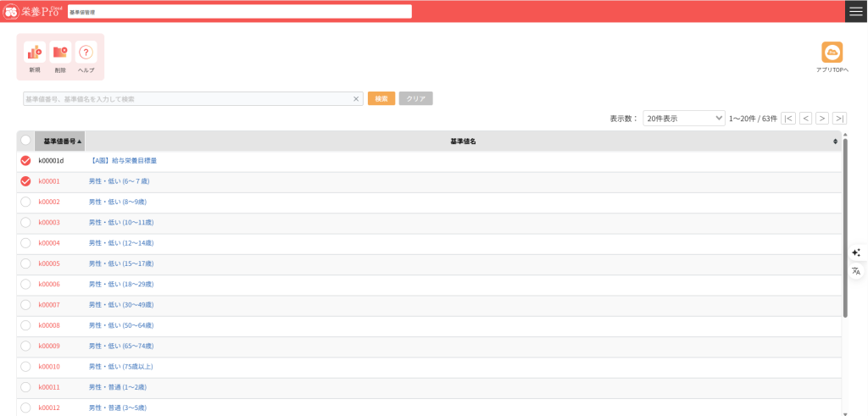Go to next page arrow
The image size is (868, 416).
822,119
